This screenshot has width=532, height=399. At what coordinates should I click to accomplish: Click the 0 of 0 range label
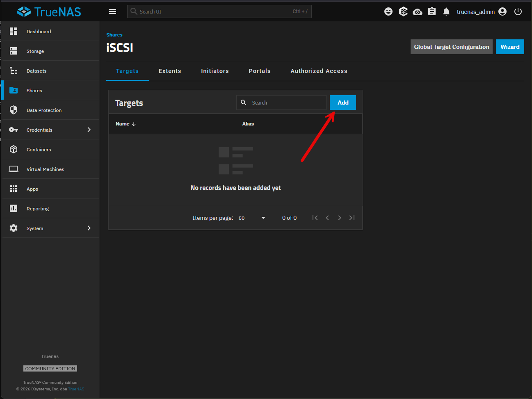(289, 218)
